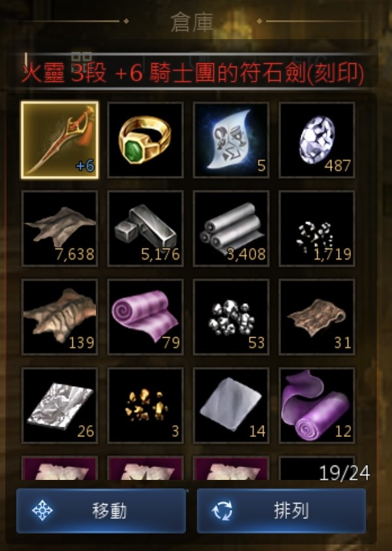
Task: Click the striped tiger hide stack 139
Action: coord(60,317)
